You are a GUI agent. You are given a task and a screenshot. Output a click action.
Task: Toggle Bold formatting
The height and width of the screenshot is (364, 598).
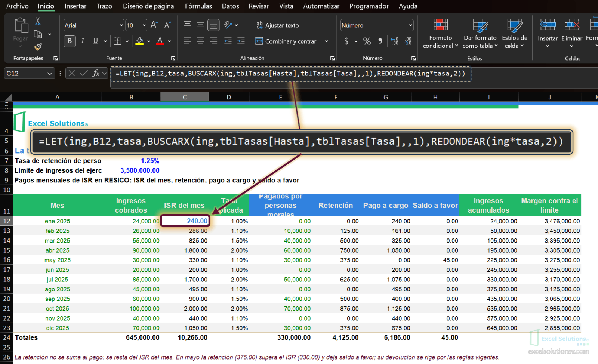click(x=70, y=41)
